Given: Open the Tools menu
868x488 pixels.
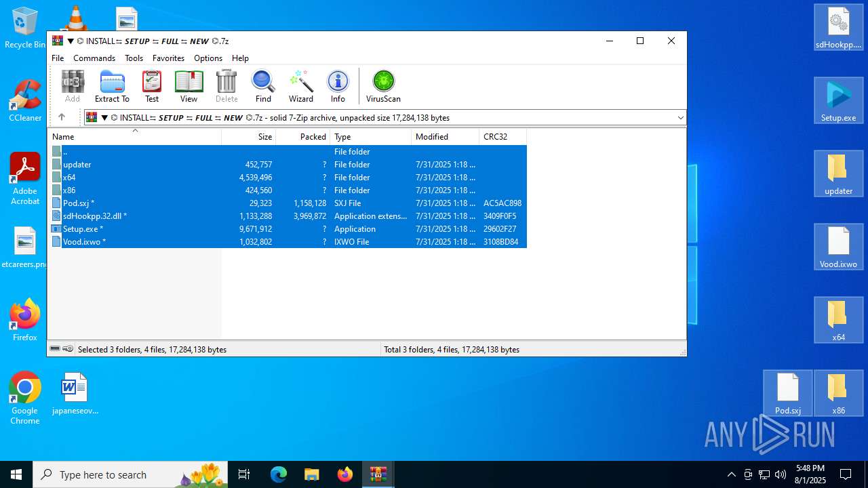Looking at the screenshot, I should pyautogui.click(x=134, y=58).
